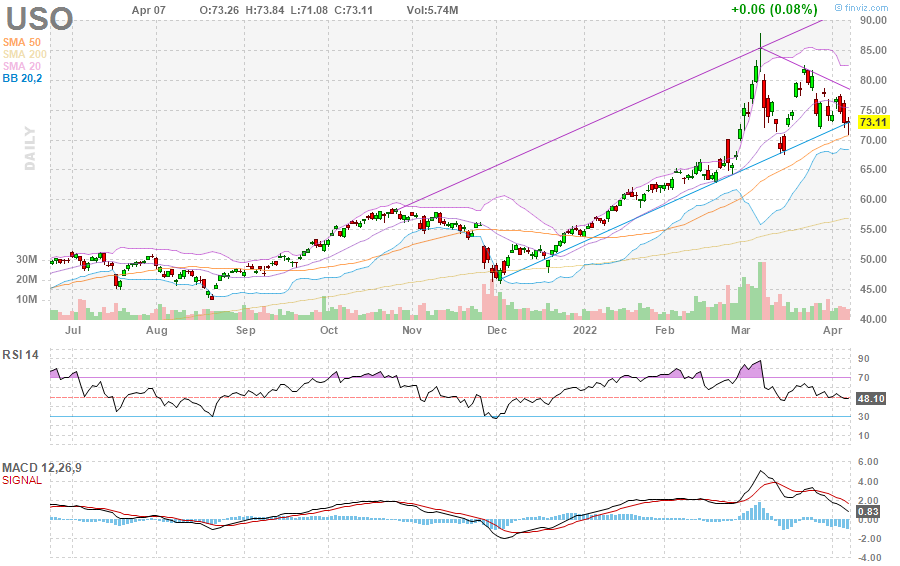Select the SMA 200 legend label
The image size is (900, 566).
(x=25, y=55)
